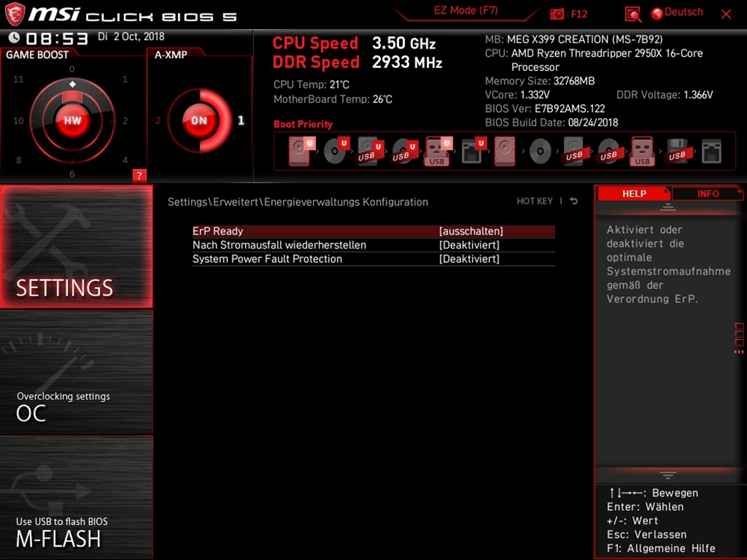Select the legacy hard disk boot icon

504,151
